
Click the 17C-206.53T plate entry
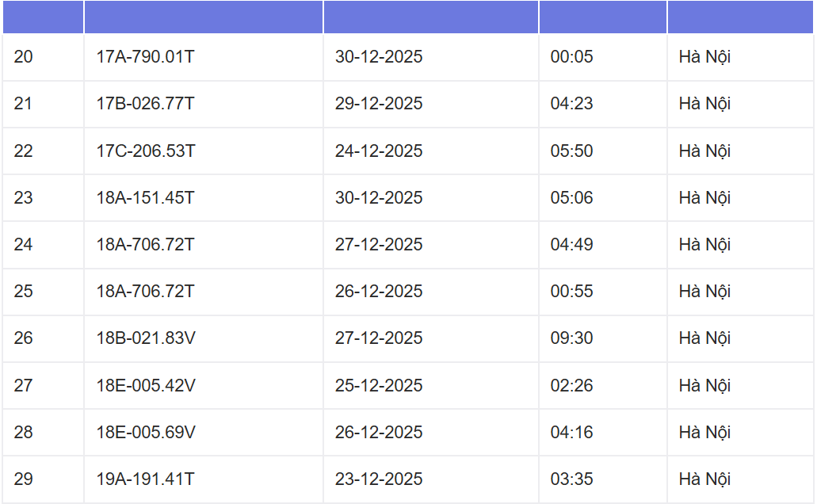click(146, 151)
